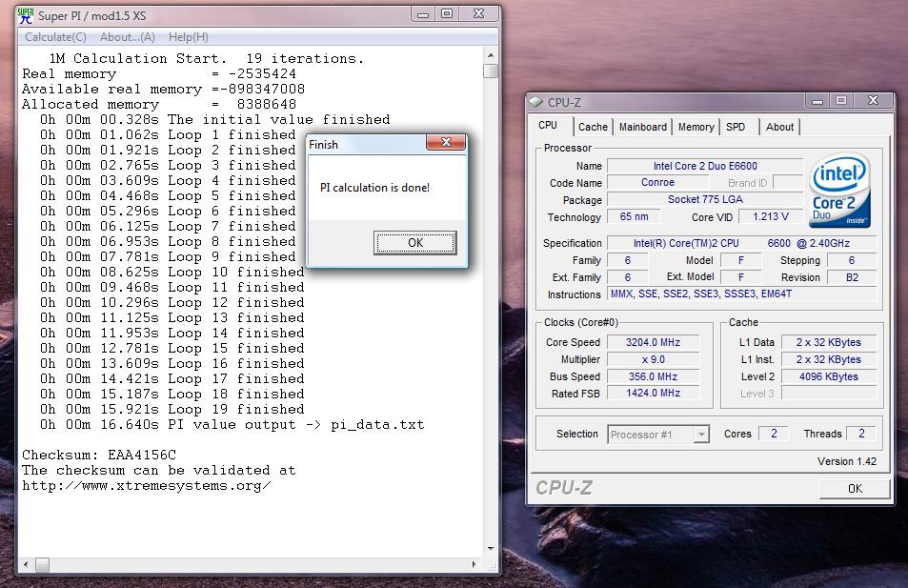Viewport: 908px width, 588px height.
Task: Open the Calculate(C) menu
Action: coord(55,37)
